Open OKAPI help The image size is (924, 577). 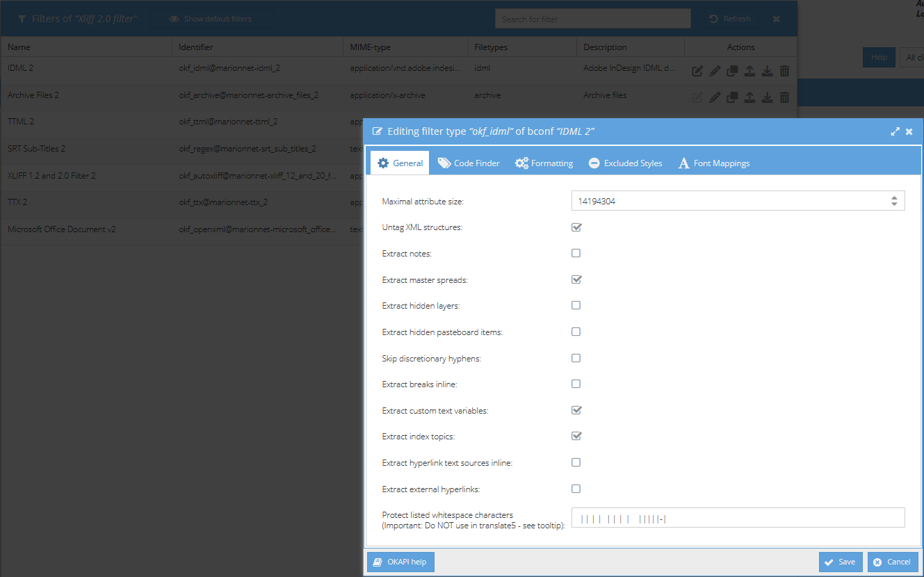pyautogui.click(x=400, y=562)
